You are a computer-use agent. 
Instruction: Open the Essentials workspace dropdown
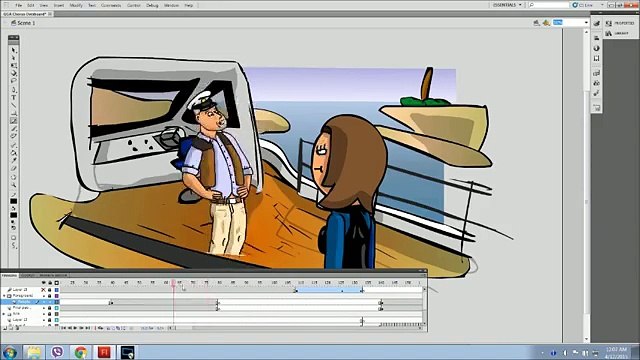[507, 5]
